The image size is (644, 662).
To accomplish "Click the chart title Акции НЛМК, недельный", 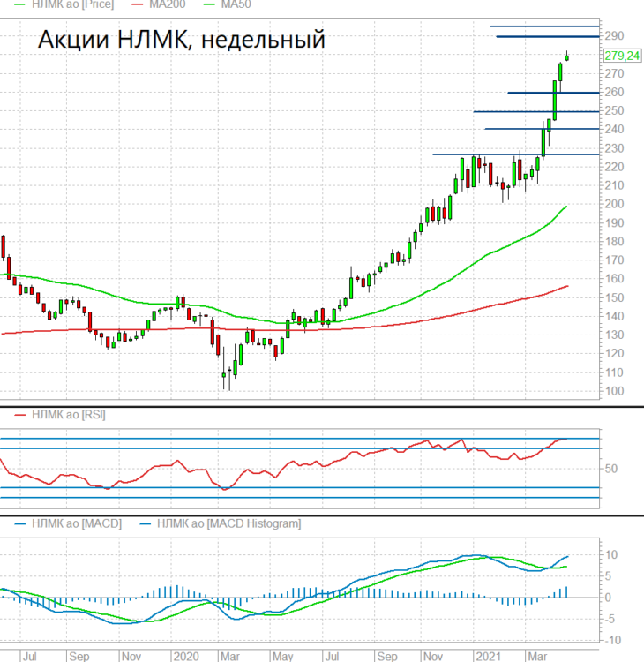I will pos(182,40).
